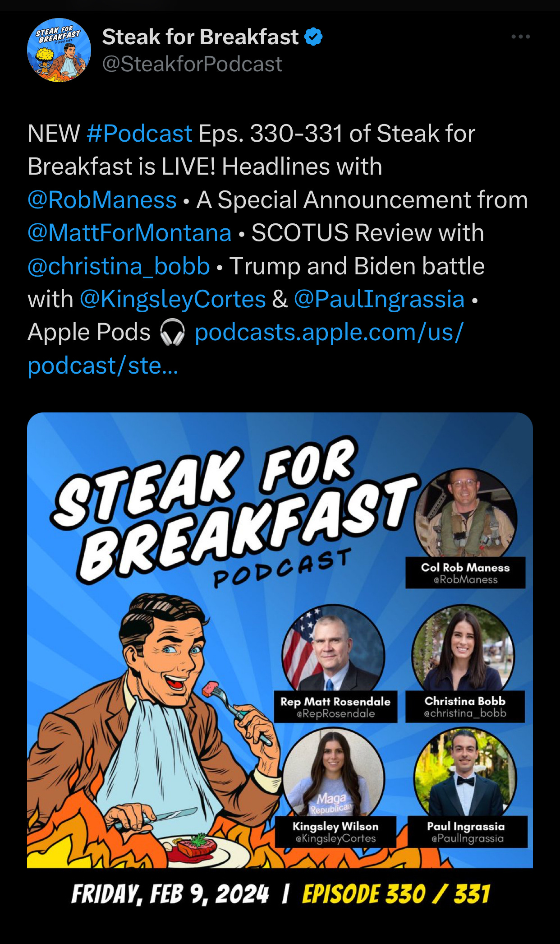Open the @MattForMontana mention
Viewport: 560px width, 944px height.
pyautogui.click(x=129, y=233)
